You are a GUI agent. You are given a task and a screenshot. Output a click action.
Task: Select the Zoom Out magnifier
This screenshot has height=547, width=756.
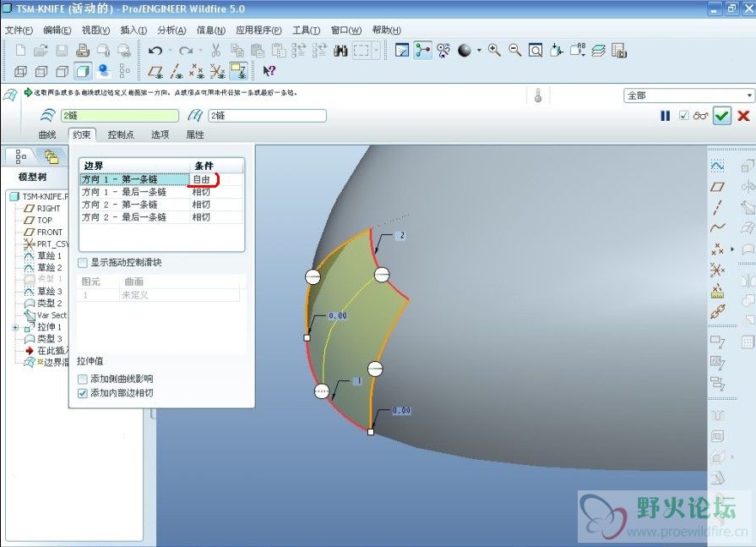click(515, 50)
